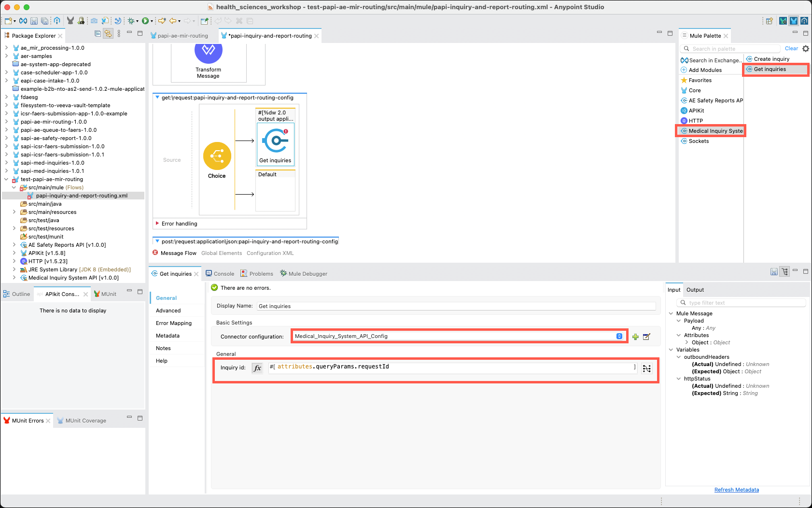Click the Run green play toolbar icon

pyautogui.click(x=145, y=21)
